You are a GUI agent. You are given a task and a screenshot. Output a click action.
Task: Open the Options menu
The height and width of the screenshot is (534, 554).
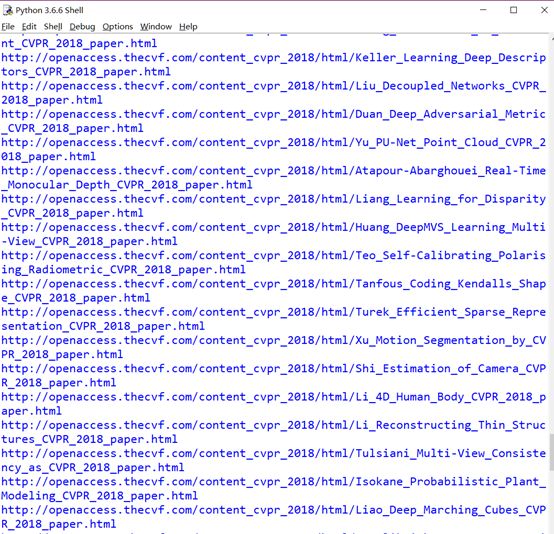point(118,27)
